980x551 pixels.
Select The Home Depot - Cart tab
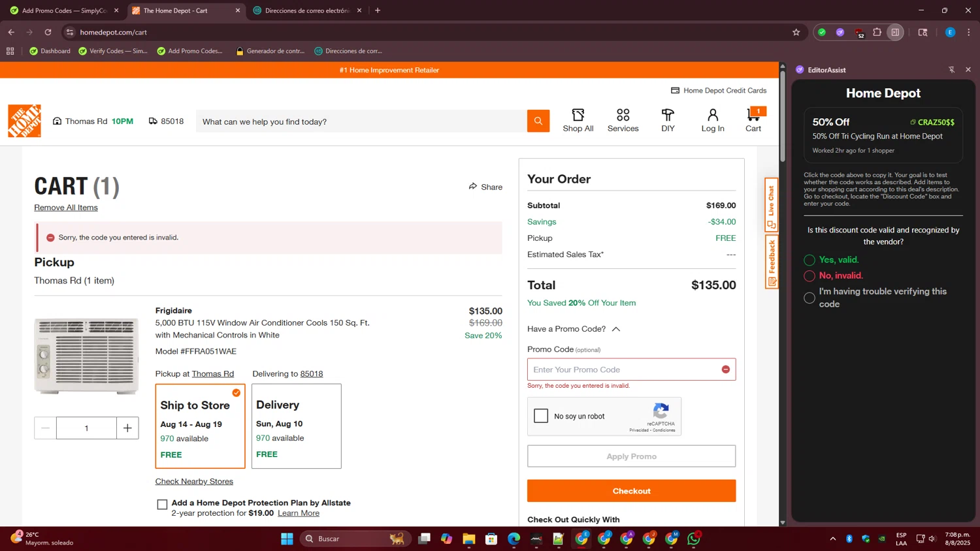186,10
